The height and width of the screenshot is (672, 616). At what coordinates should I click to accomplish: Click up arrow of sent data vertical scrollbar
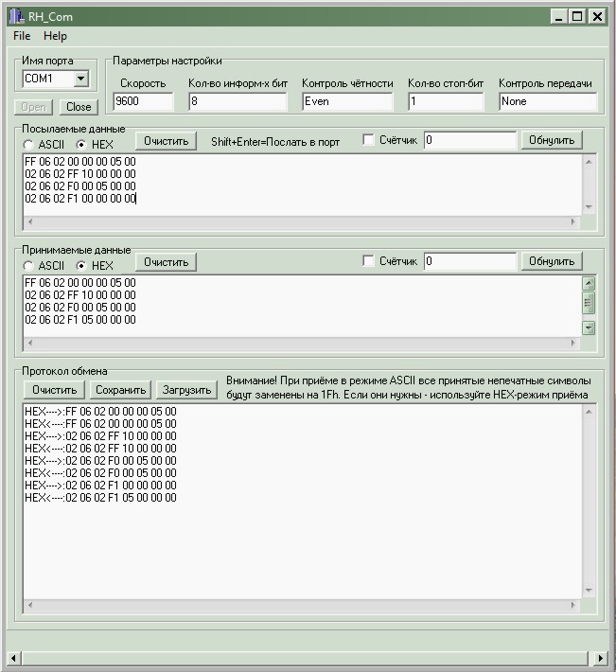[589, 162]
